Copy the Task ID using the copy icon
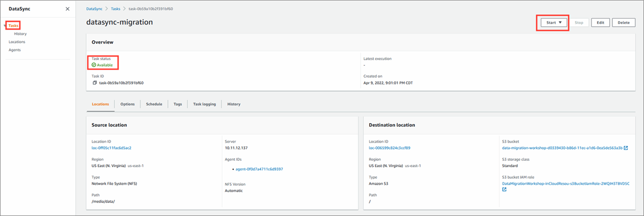 [x=94, y=83]
